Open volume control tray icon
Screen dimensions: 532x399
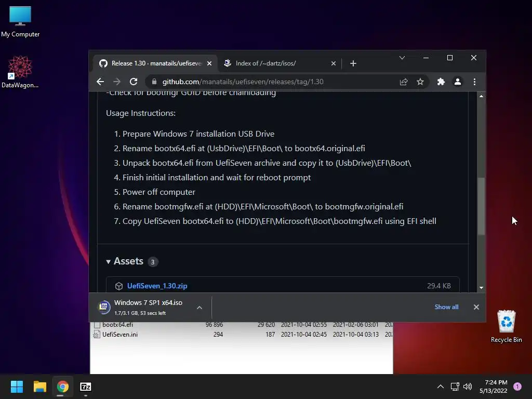(467, 387)
